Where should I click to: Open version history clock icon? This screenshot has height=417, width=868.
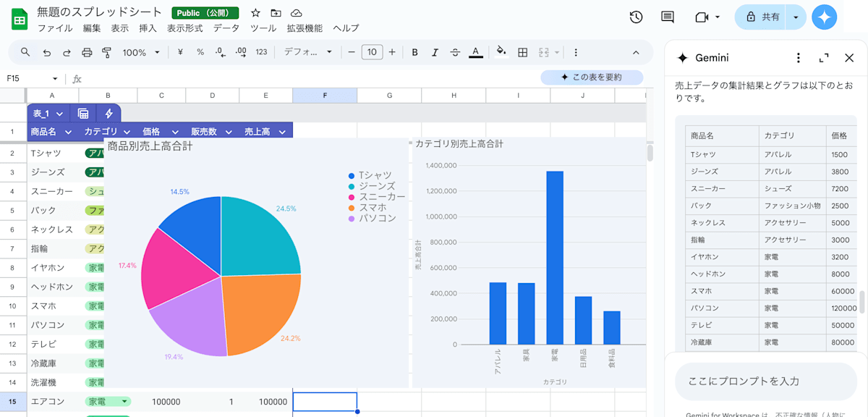tap(636, 17)
